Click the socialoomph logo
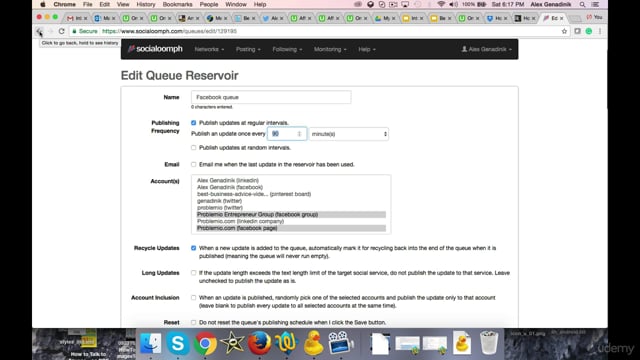The image size is (640, 360). (155, 49)
